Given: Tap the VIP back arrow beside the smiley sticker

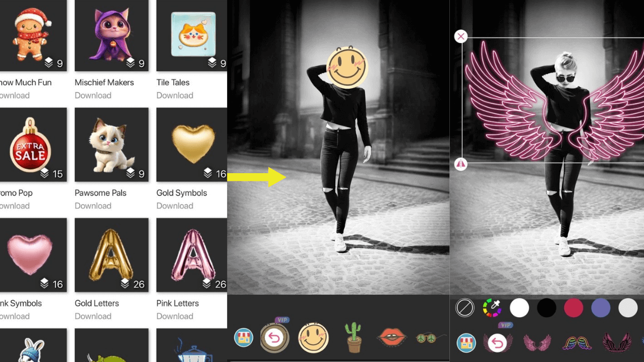Looking at the screenshot, I should tap(274, 338).
